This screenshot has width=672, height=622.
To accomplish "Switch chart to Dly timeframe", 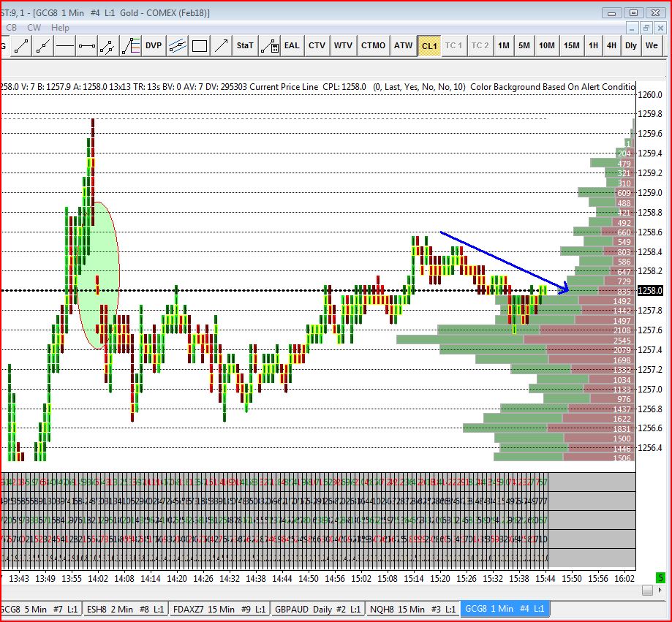I will pos(630,45).
